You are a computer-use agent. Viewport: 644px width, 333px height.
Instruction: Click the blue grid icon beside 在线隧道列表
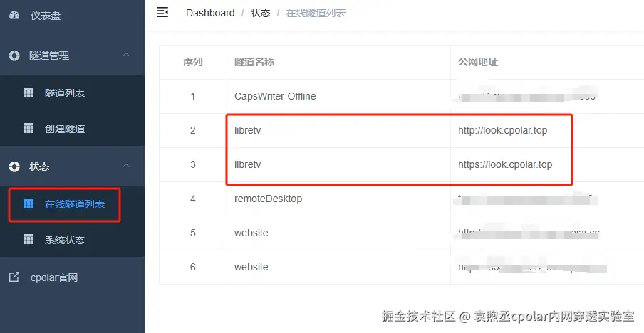[x=28, y=203]
